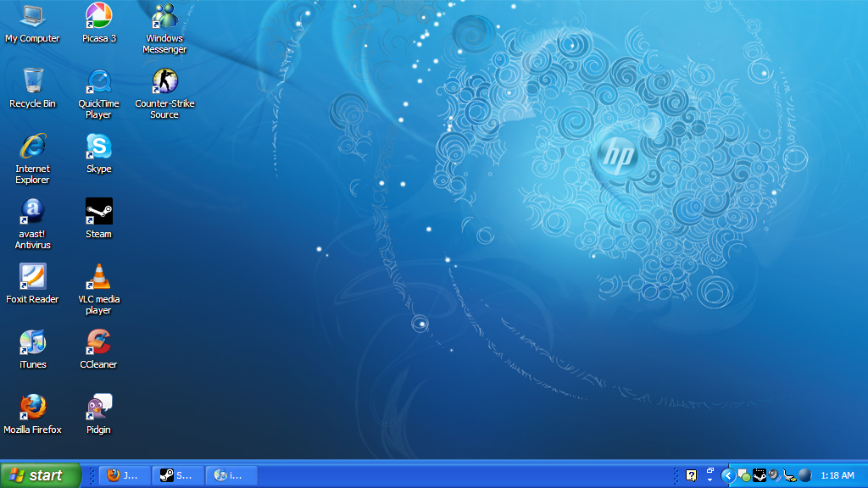Select the iTunes desktop shortcut

[x=33, y=349]
